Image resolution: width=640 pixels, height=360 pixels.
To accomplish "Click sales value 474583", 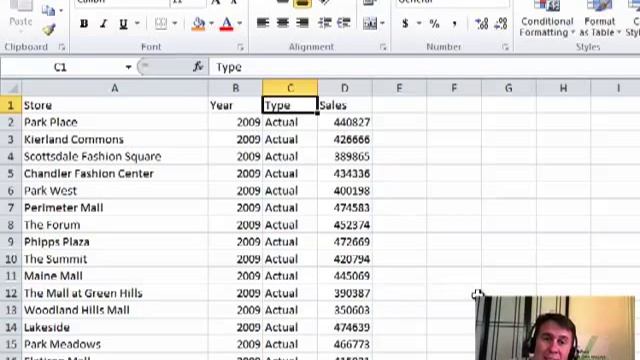I will coord(345,208).
